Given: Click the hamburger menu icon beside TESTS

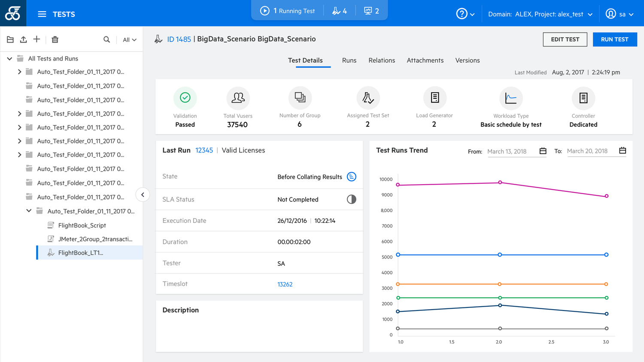Looking at the screenshot, I should click(42, 14).
